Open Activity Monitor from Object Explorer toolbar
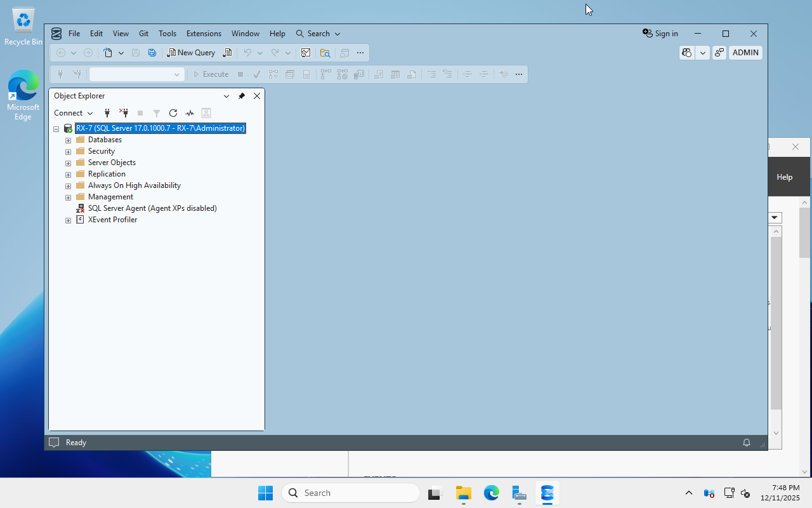This screenshot has width=812, height=508. [x=189, y=113]
